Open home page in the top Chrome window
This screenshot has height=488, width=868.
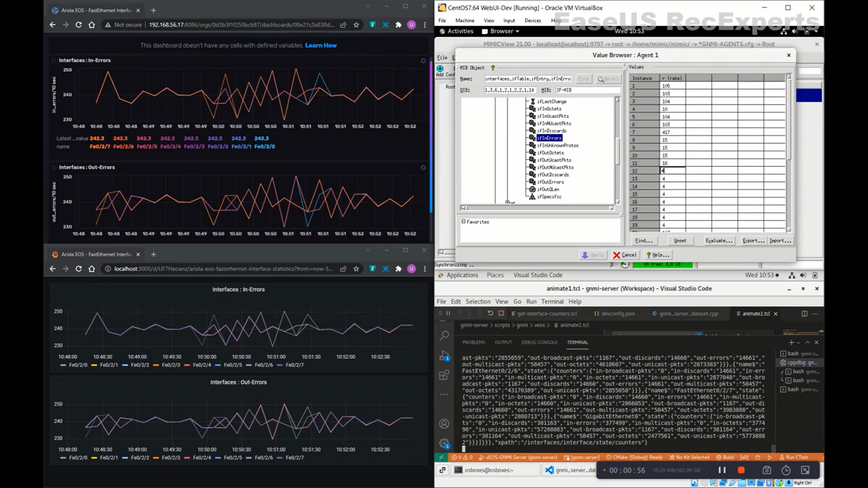(92, 25)
